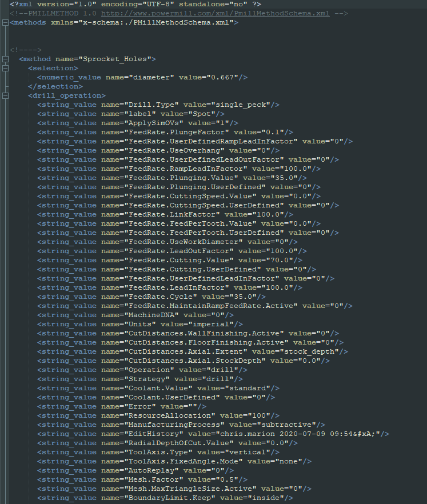Screen dimensions: 427x504
Task: Collapse the drill_operation fold marker
Action: pos(5,96)
